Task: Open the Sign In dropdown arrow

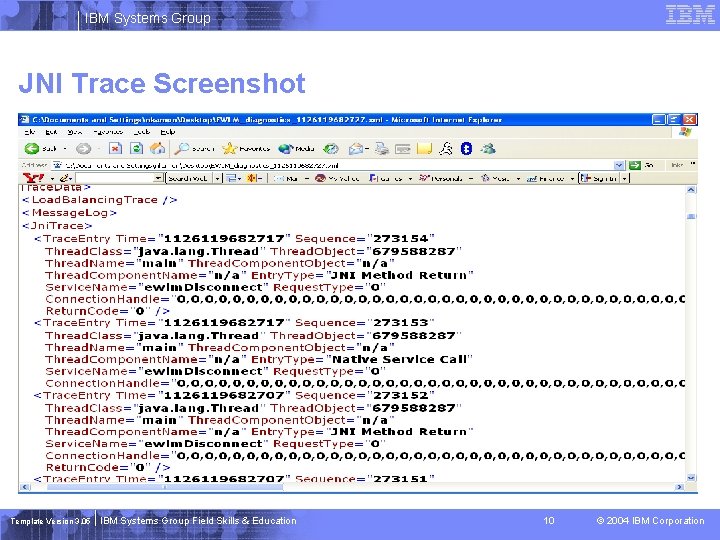Action: click(624, 178)
